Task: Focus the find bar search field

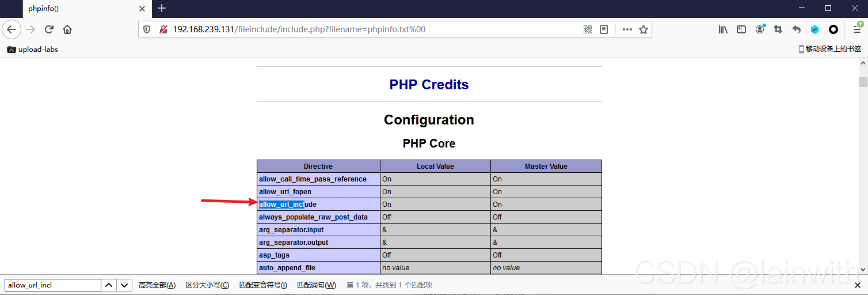Action: tap(53, 285)
